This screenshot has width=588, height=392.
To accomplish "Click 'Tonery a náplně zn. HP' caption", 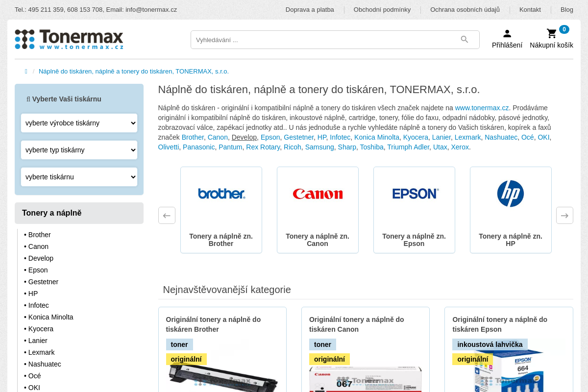I will 511,240.
